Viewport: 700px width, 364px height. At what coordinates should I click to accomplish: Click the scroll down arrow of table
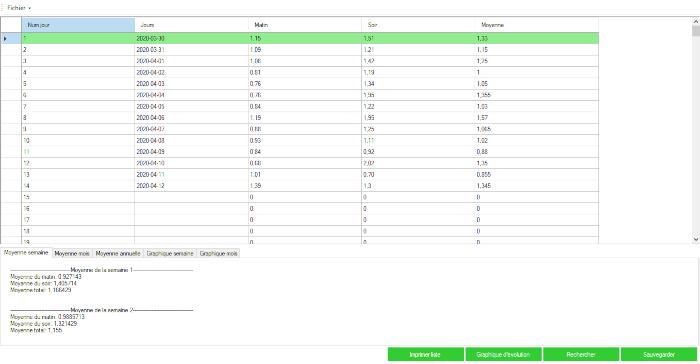pos(696,239)
